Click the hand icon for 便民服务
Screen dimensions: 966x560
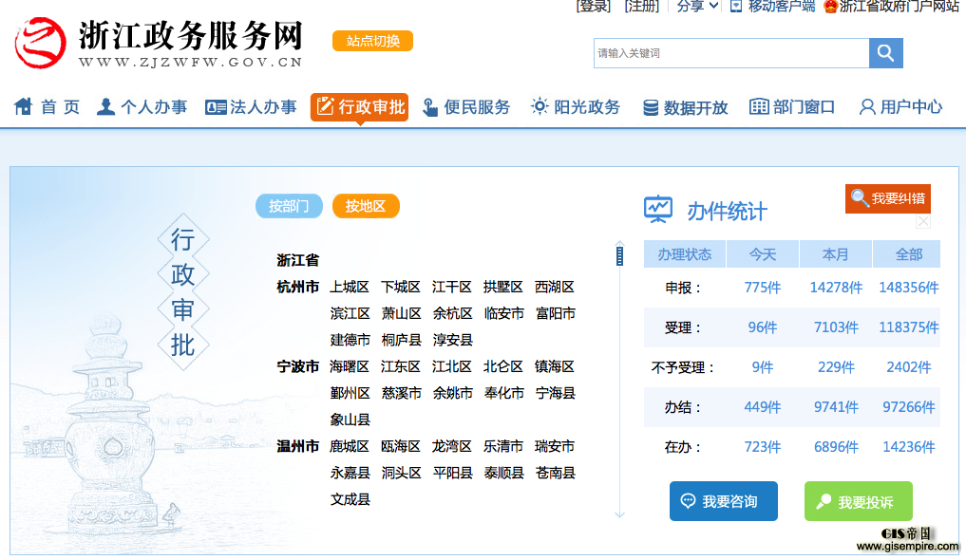click(430, 107)
